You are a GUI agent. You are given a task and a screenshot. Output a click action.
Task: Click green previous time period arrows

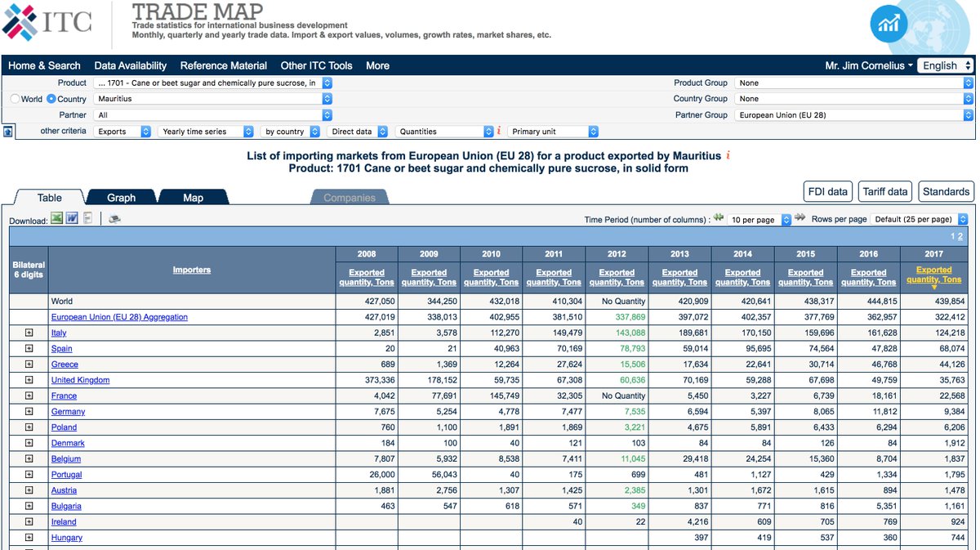point(719,218)
